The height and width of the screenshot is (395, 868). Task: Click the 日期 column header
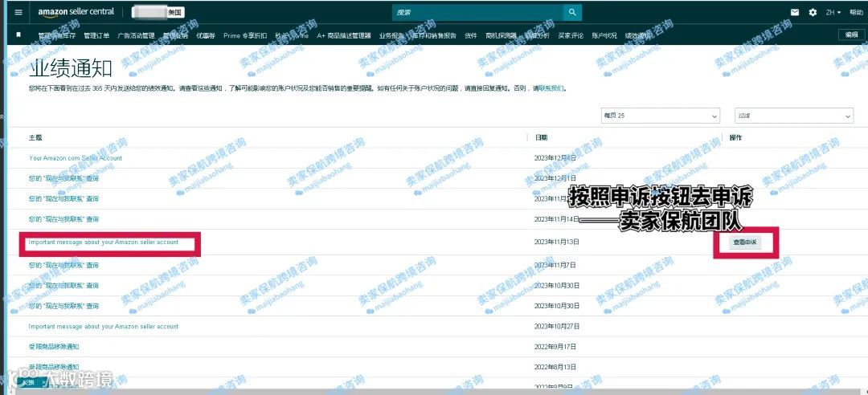click(541, 137)
